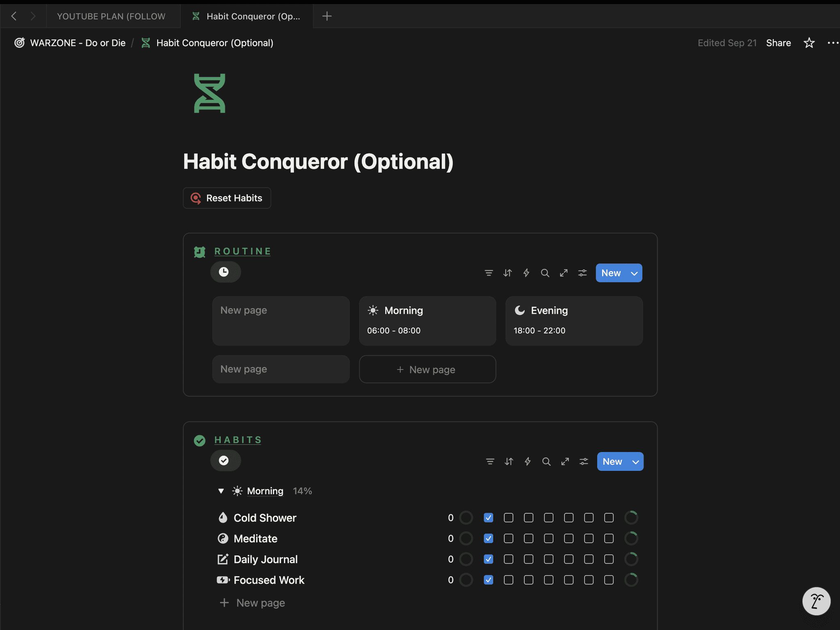Screen dimensions: 840x630
Task: Open the Evening routine card
Action: [574, 321]
